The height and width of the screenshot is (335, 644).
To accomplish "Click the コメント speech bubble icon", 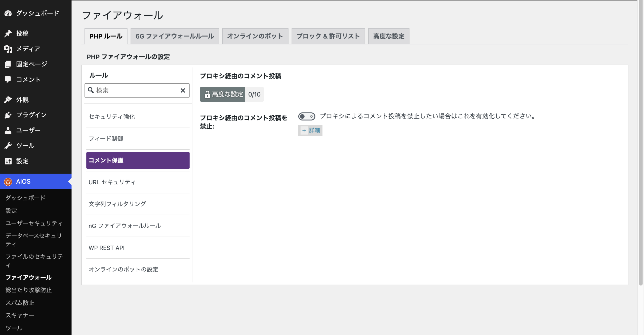I will [x=8, y=79].
